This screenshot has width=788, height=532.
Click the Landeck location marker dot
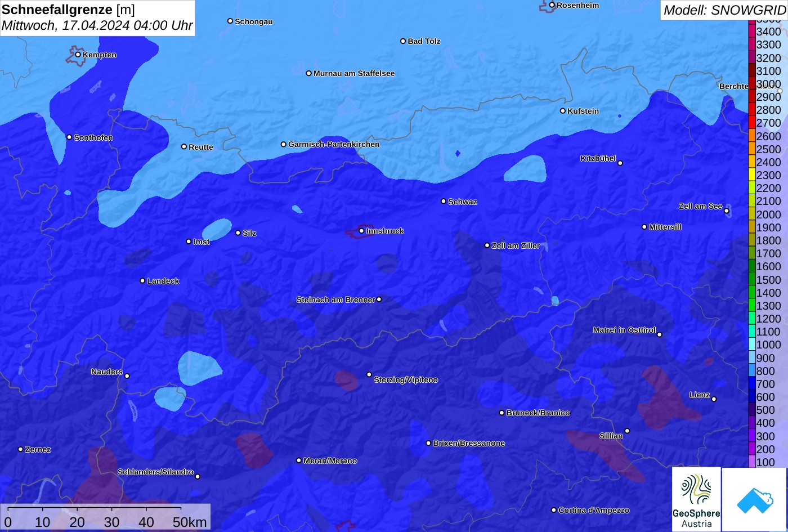coord(142,281)
